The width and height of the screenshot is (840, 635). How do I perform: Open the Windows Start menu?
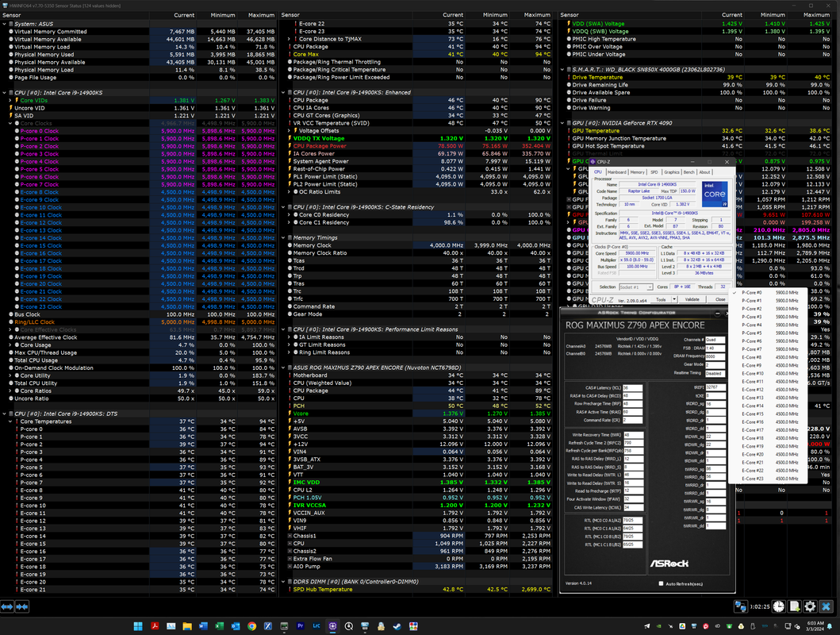(138, 626)
